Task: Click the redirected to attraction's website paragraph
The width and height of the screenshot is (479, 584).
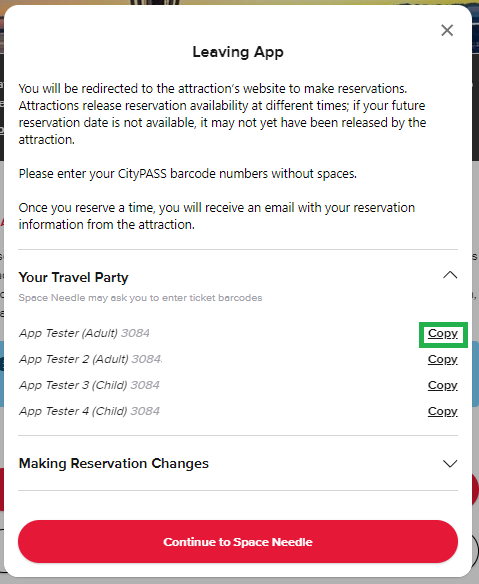Action: point(222,114)
